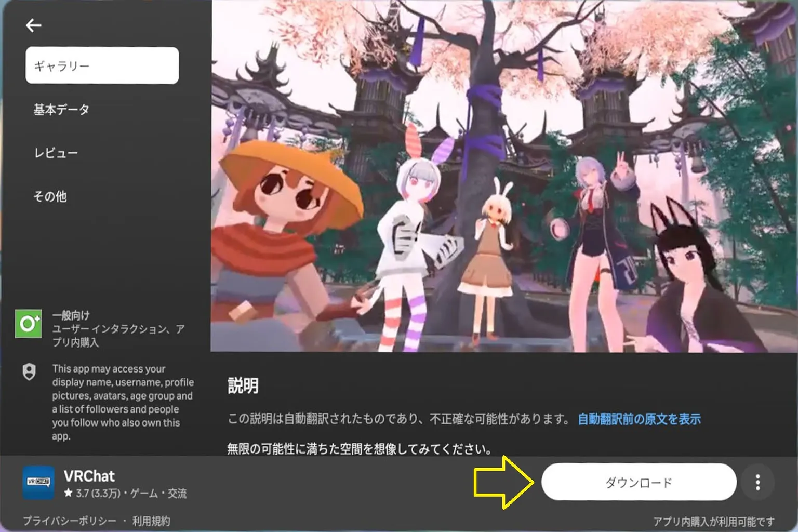This screenshot has width=798, height=532.
Task: Click the 一般向け rating label
Action: (71, 315)
